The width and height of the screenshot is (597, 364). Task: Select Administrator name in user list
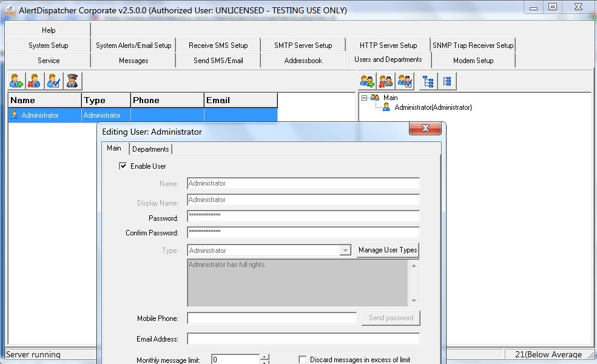tap(40, 115)
